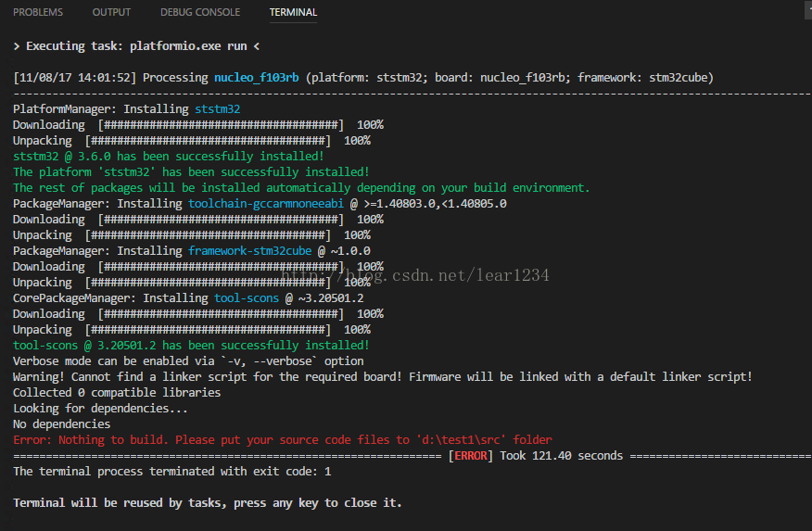This screenshot has height=531, width=812.
Task: Click the 'Looking for dependencies...' line
Action: click(100, 409)
